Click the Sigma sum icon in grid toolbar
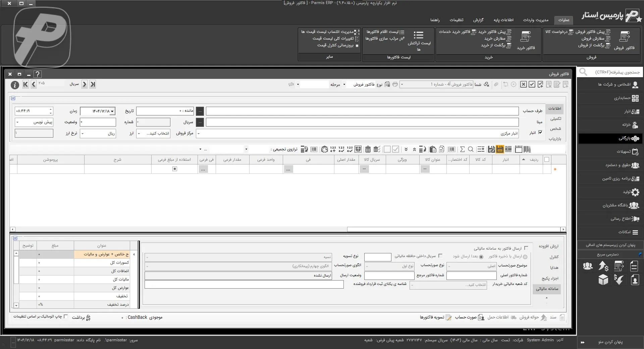644x349 pixels. [x=462, y=149]
